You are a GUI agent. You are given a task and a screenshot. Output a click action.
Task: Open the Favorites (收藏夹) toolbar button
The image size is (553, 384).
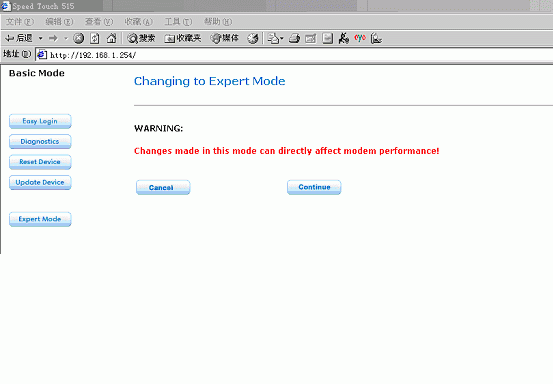click(x=183, y=38)
